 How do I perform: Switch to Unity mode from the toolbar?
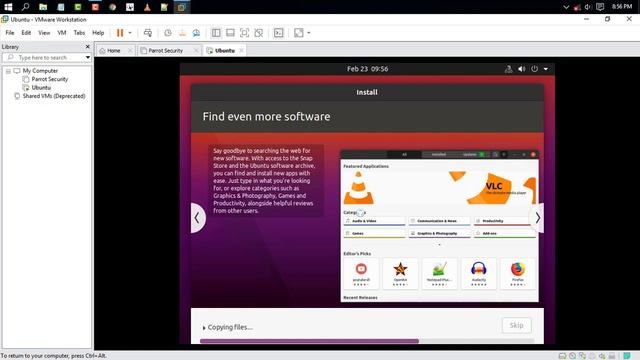tap(259, 33)
